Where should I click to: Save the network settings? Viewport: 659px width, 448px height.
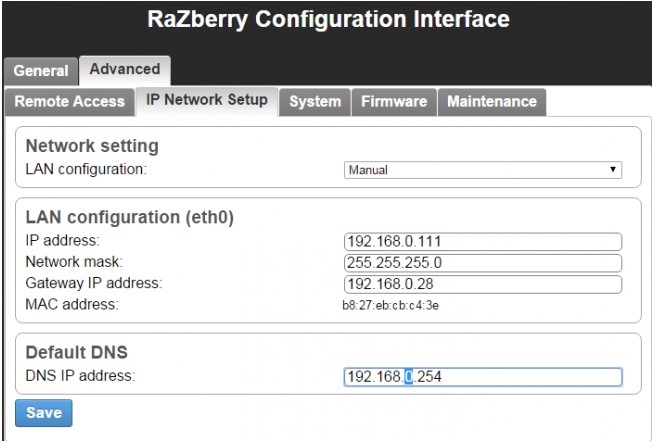tap(44, 413)
